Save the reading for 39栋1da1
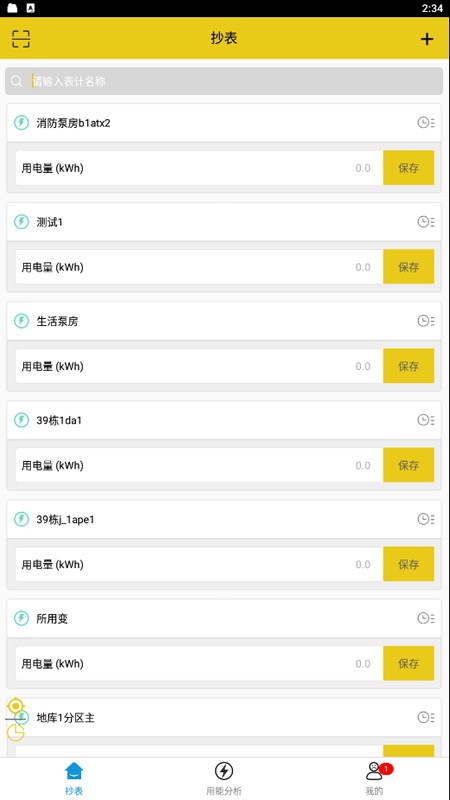 point(409,465)
